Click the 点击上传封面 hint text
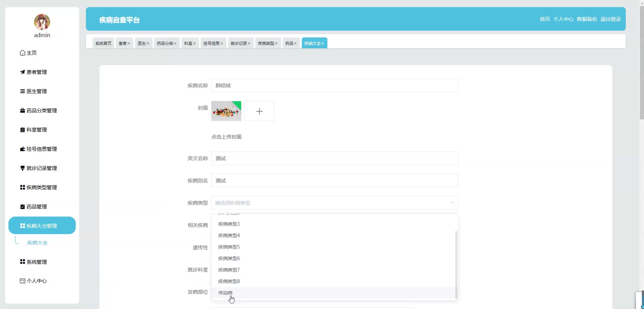This screenshot has width=644, height=309. pyautogui.click(x=226, y=137)
